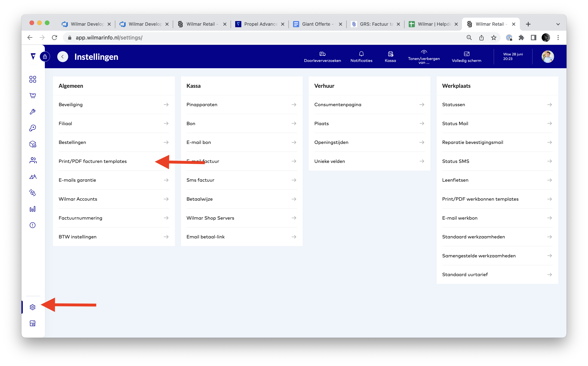Click the wrench workshop sidebar icon

coord(33,112)
